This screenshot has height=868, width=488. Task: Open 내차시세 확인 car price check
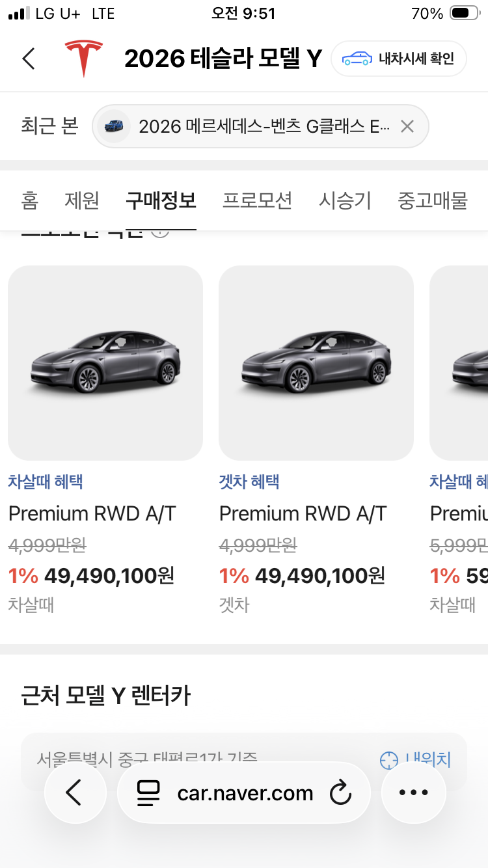pos(399,59)
